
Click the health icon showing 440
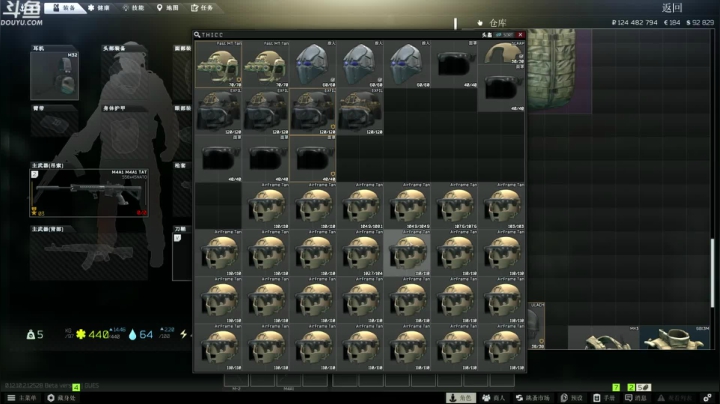pos(81,334)
